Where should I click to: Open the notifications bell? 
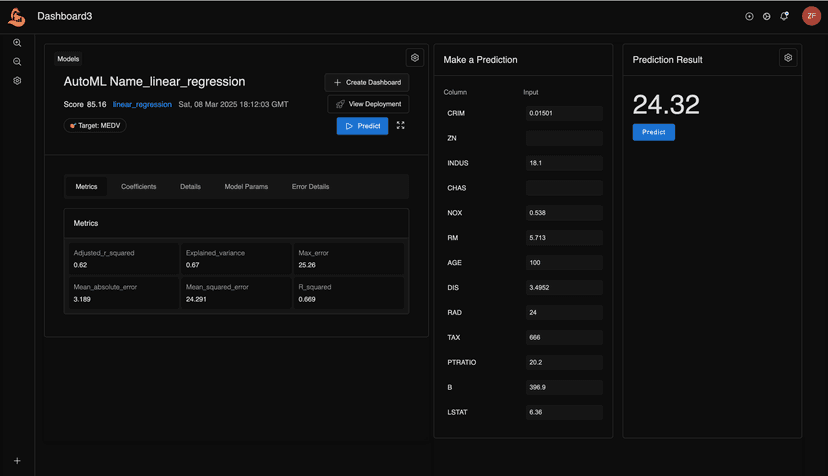point(784,16)
